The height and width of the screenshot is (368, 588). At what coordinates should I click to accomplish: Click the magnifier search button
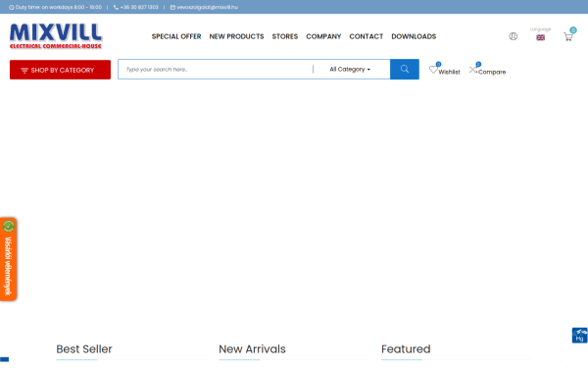click(x=404, y=69)
